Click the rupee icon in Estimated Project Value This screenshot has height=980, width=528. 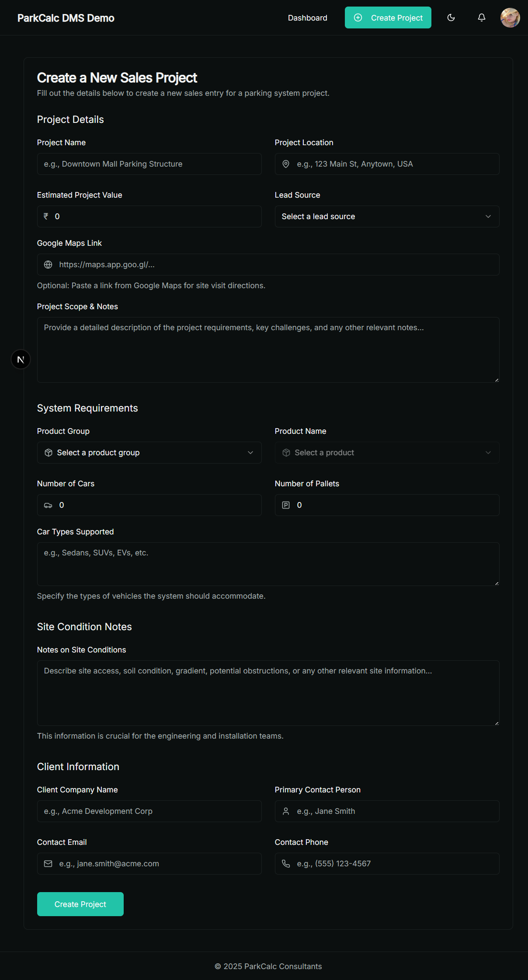[x=46, y=216]
